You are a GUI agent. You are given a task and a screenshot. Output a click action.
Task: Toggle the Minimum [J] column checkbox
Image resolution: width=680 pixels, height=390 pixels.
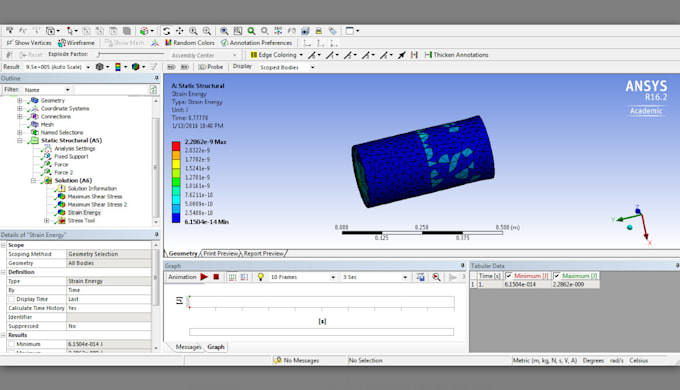[508, 276]
